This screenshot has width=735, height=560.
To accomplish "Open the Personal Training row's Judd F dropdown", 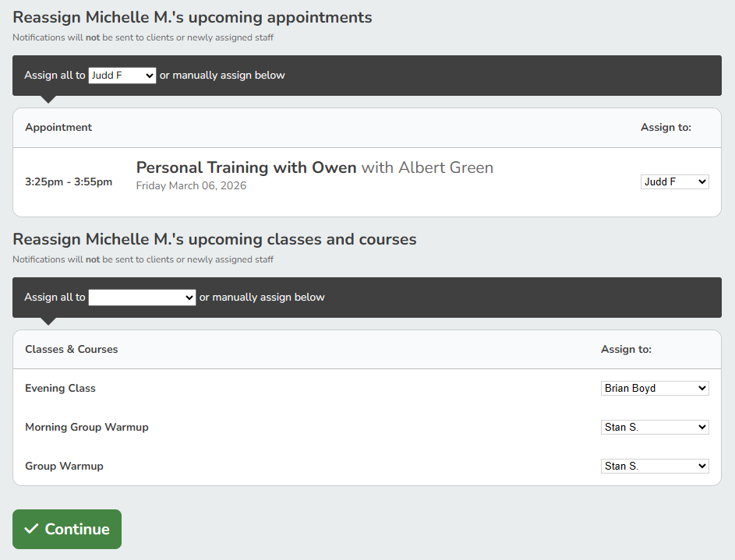I will (674, 181).
